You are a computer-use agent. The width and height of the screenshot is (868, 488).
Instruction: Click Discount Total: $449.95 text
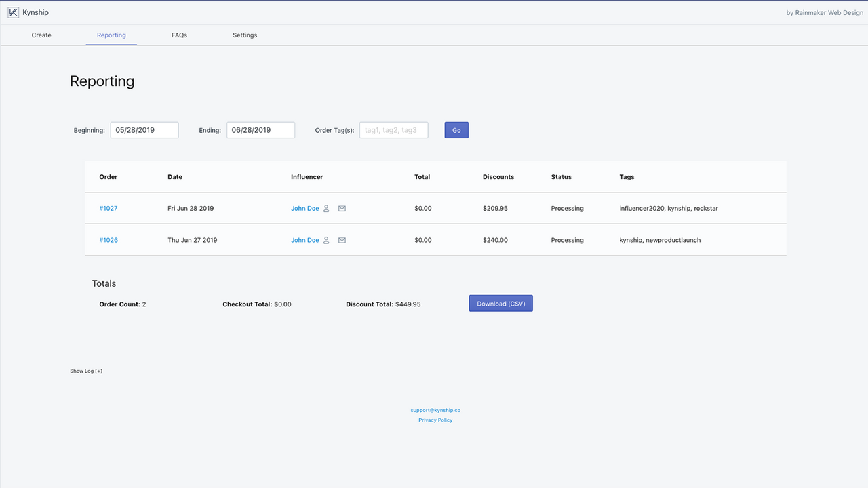pos(383,304)
